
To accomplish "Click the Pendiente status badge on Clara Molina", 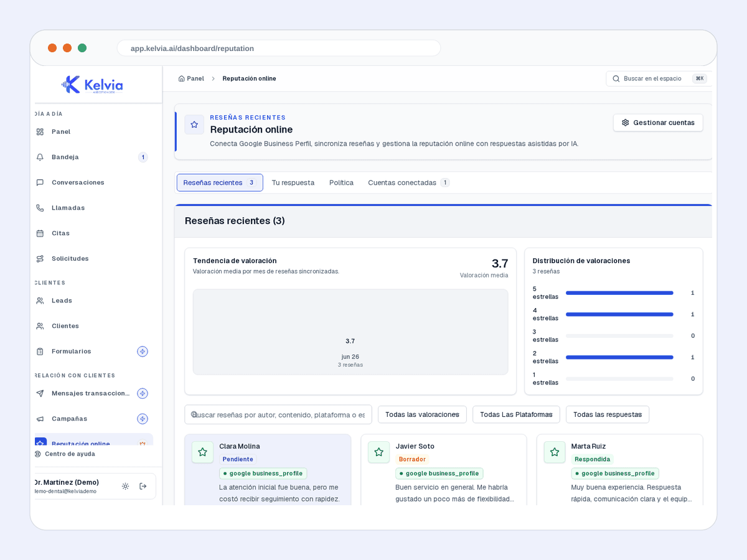I will pos(238,459).
